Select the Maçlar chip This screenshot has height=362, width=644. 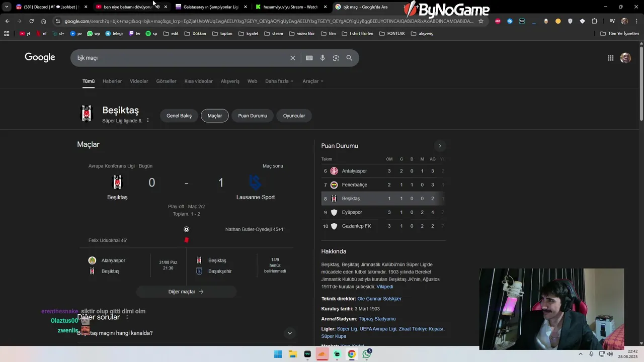tap(215, 116)
